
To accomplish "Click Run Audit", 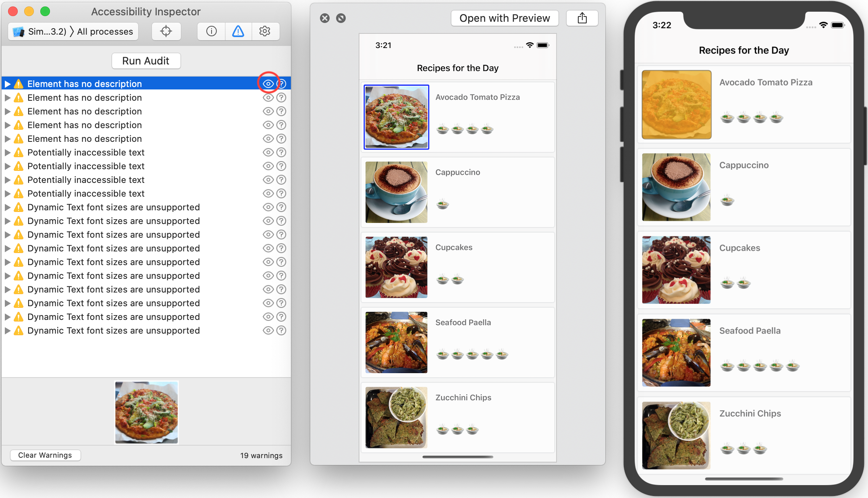I will point(146,60).
